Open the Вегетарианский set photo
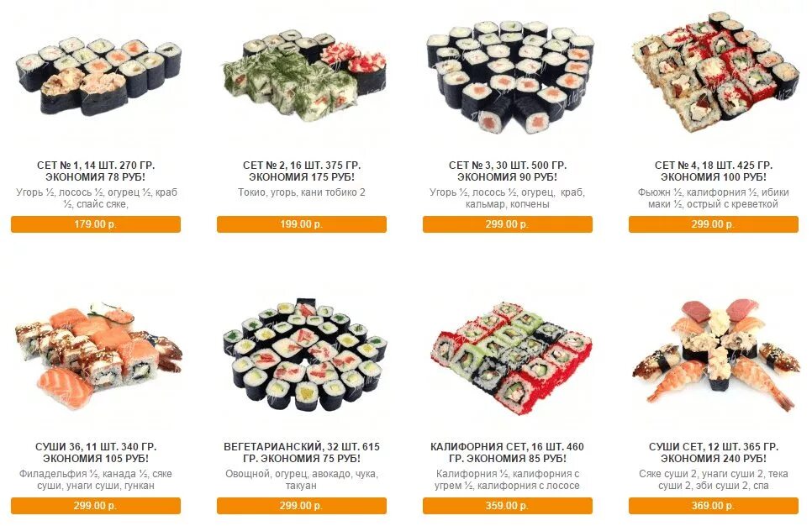The image size is (812, 526). (x=304, y=354)
